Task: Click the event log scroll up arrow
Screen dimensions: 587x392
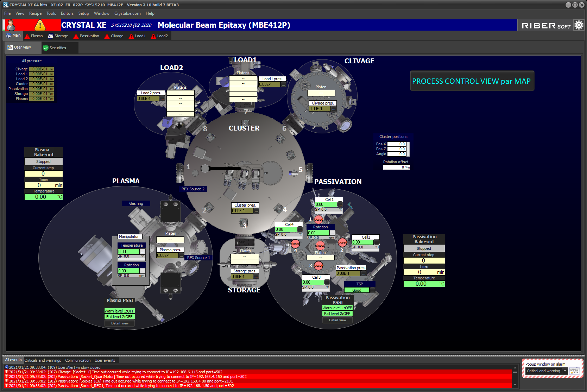Action: (x=515, y=368)
